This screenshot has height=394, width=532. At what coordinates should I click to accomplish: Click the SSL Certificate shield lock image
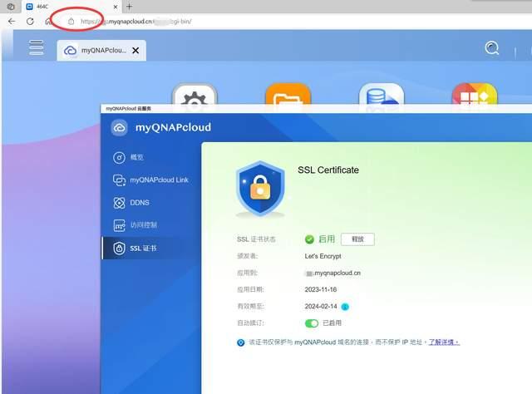tap(260, 189)
